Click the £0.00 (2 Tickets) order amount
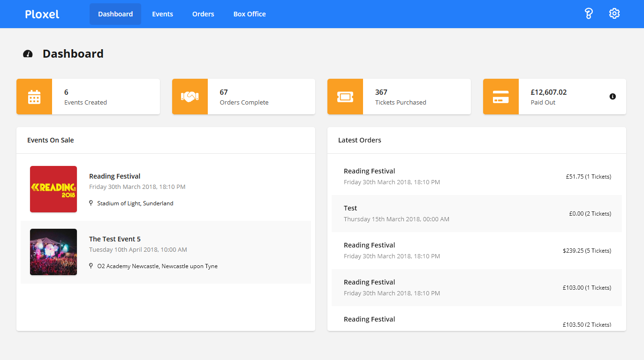The height and width of the screenshot is (360, 644). 590,214
